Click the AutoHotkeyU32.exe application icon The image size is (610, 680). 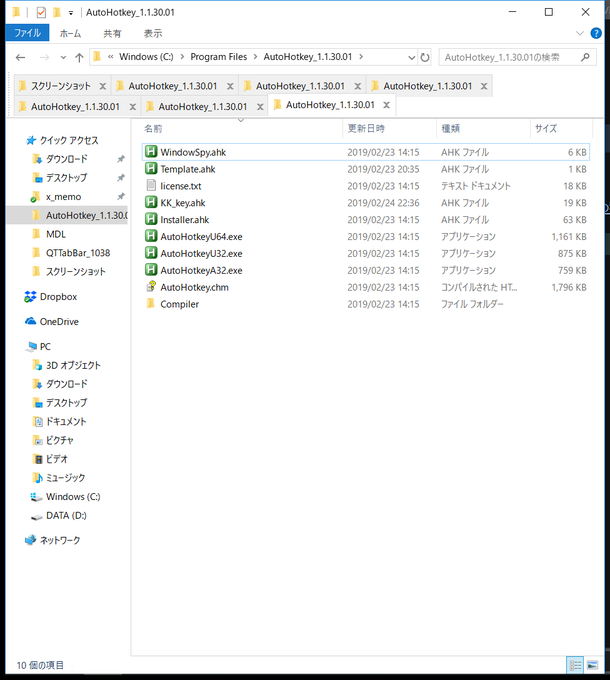coord(150,253)
